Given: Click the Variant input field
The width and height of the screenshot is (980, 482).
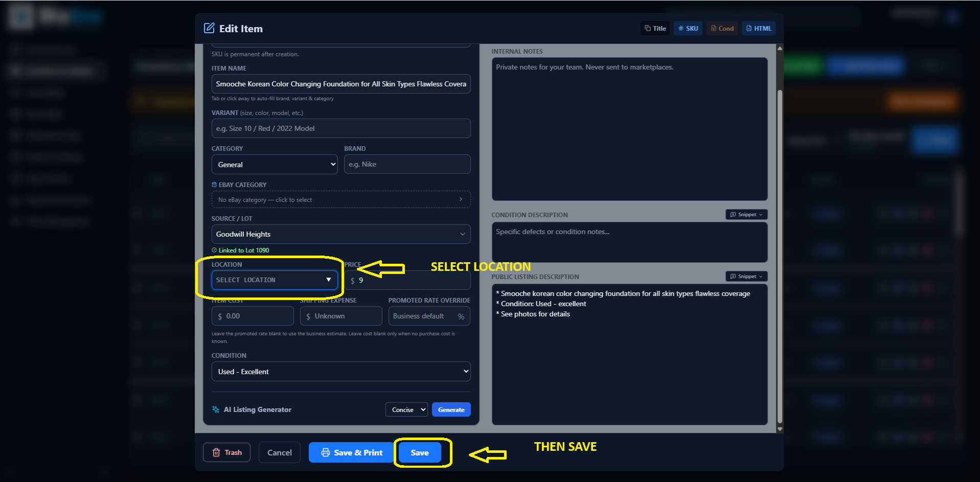Looking at the screenshot, I should tap(341, 128).
